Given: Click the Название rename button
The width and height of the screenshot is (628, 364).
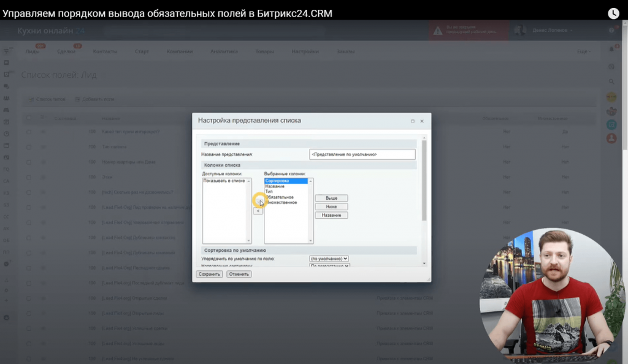Looking at the screenshot, I should pyautogui.click(x=331, y=215).
